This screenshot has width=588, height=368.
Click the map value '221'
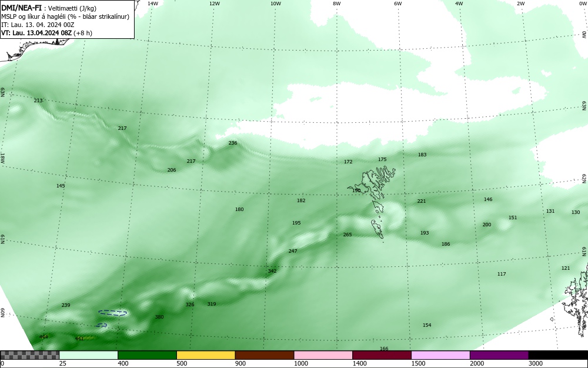click(422, 201)
